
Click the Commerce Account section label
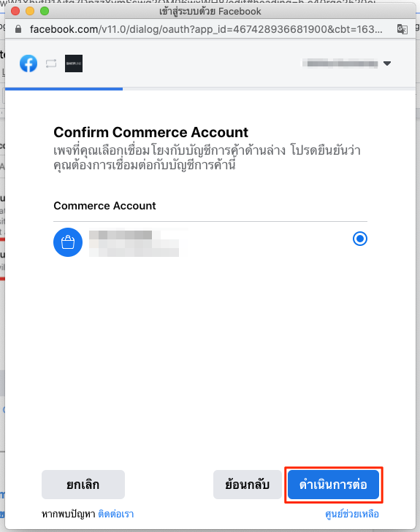tap(104, 206)
